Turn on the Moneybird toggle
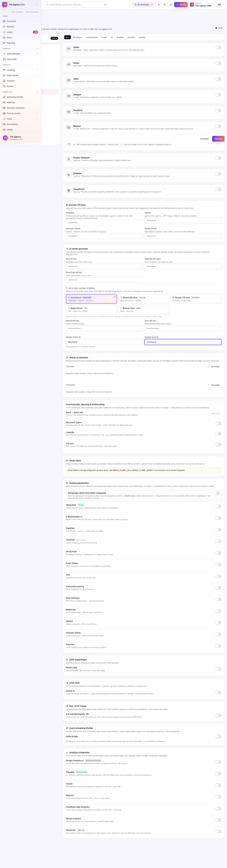Image resolution: width=227 pixels, height=868 pixels. click(x=218, y=506)
